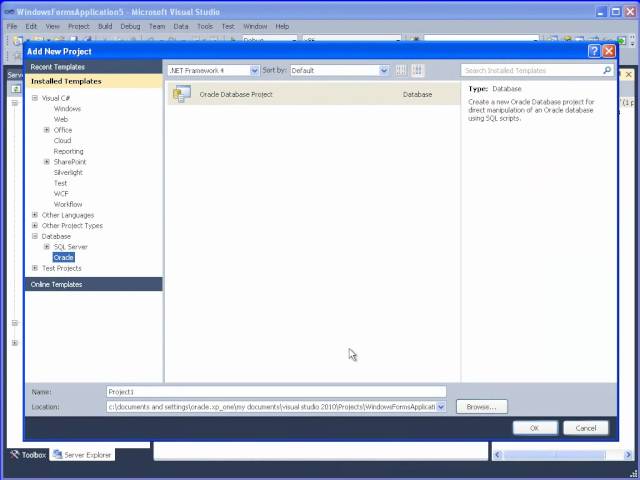Image resolution: width=640 pixels, height=480 pixels.
Task: Select the Workflow template category
Action: tap(68, 204)
